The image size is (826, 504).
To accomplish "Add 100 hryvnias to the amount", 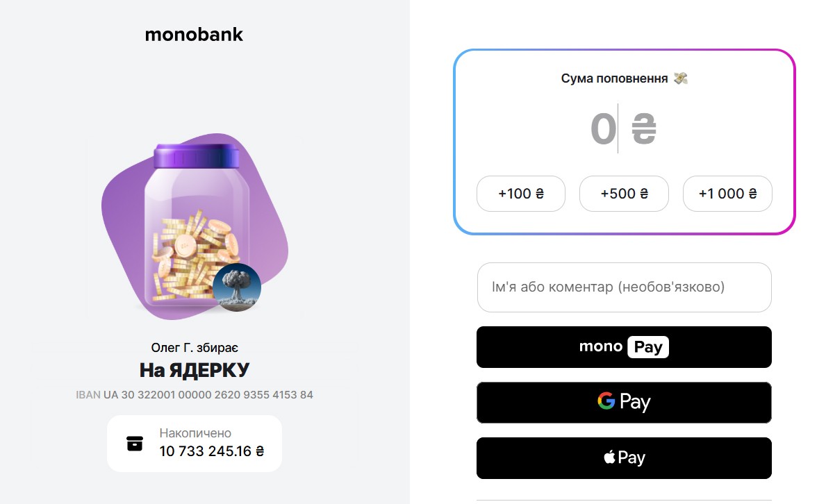I will coord(520,194).
